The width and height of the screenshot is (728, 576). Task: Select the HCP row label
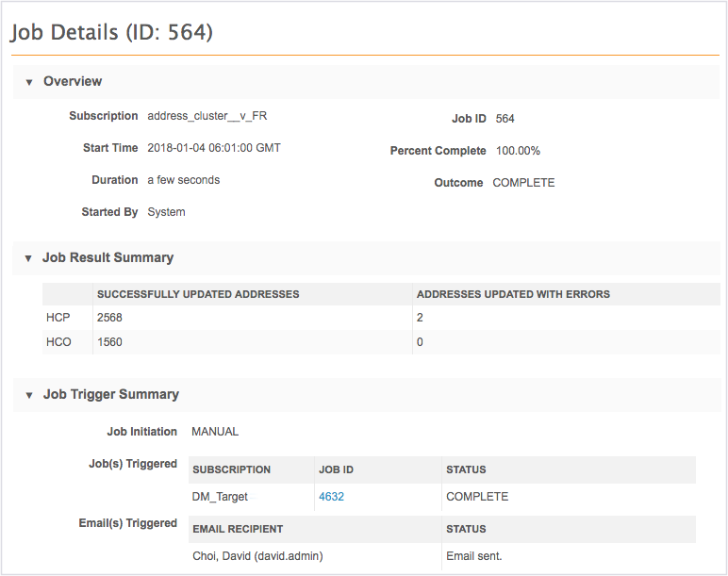tap(58, 318)
